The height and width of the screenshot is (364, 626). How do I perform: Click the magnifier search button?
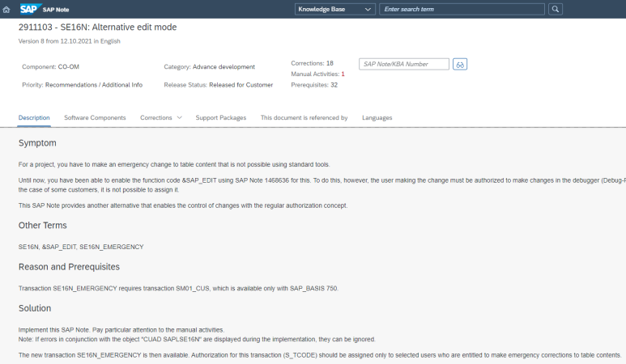pyautogui.click(x=556, y=9)
